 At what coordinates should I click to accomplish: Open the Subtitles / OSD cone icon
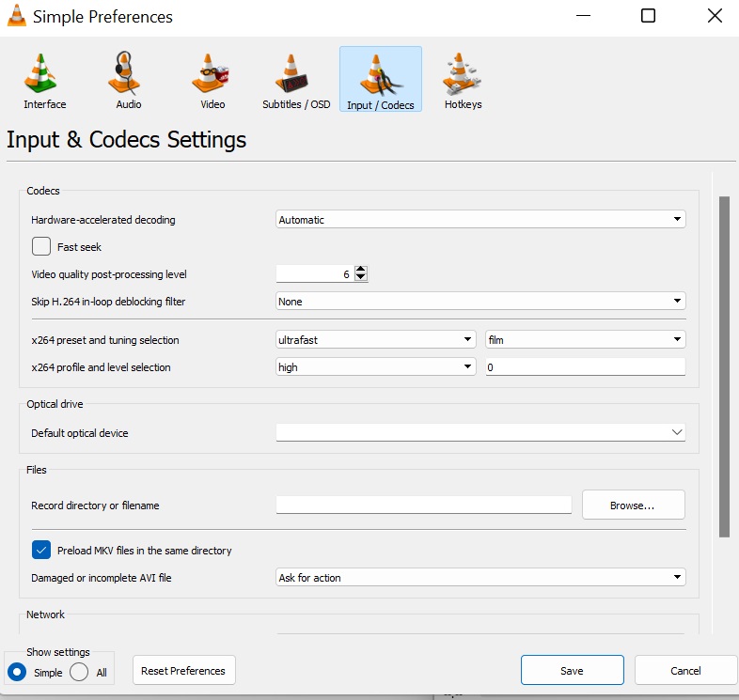(291, 73)
